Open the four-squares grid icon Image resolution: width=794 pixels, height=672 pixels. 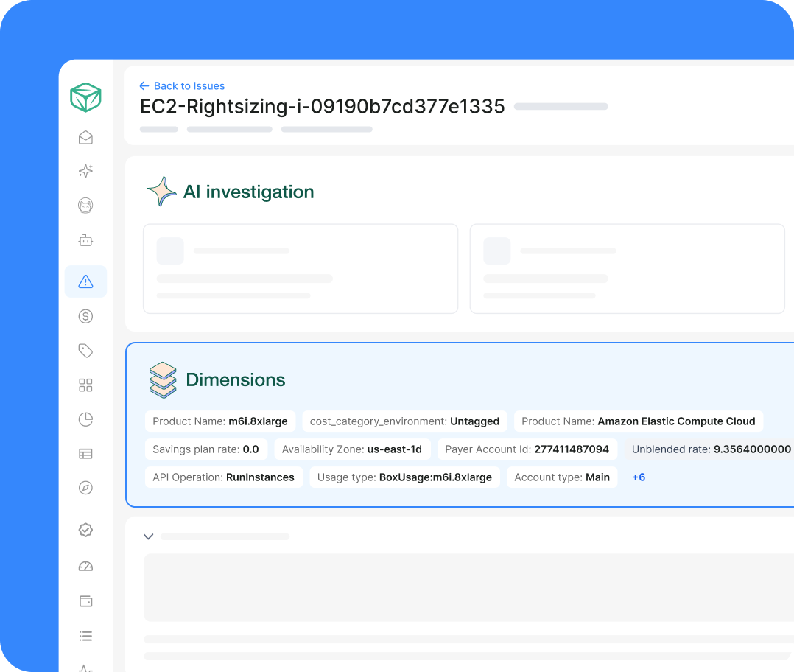85,385
